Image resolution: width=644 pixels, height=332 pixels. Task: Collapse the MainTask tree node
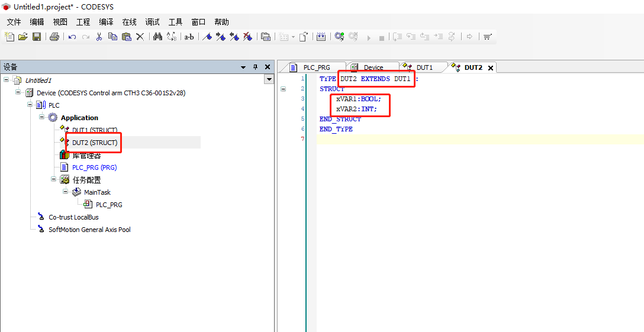(x=66, y=192)
